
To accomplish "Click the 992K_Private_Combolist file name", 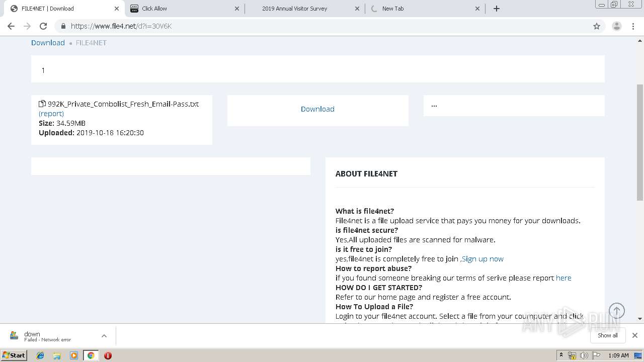I will (x=123, y=104).
